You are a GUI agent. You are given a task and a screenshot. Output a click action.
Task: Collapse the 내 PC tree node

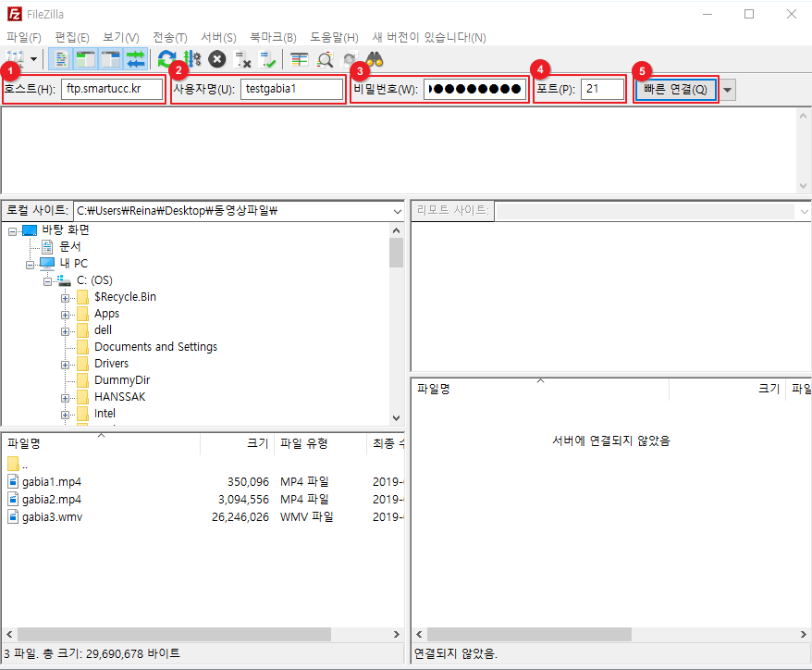click(30, 265)
